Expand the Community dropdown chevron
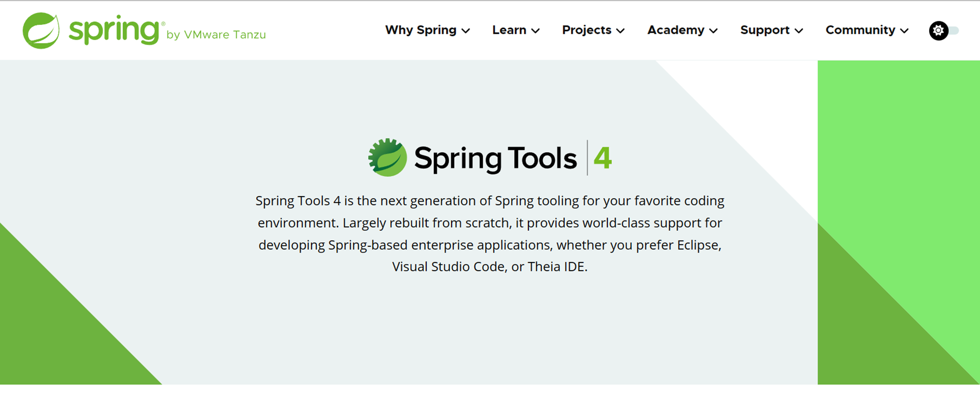This screenshot has width=980, height=417. pyautogui.click(x=904, y=31)
